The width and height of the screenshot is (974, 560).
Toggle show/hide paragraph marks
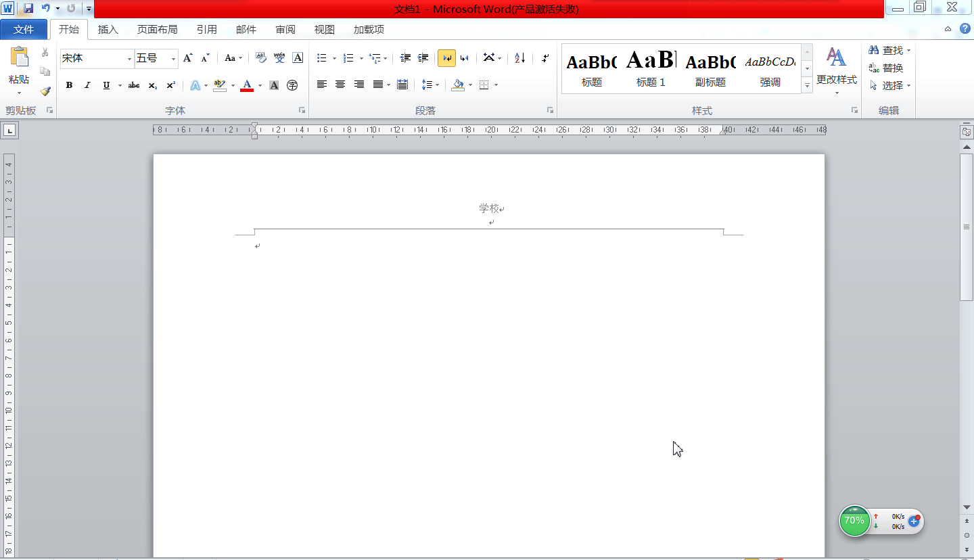[x=545, y=58]
